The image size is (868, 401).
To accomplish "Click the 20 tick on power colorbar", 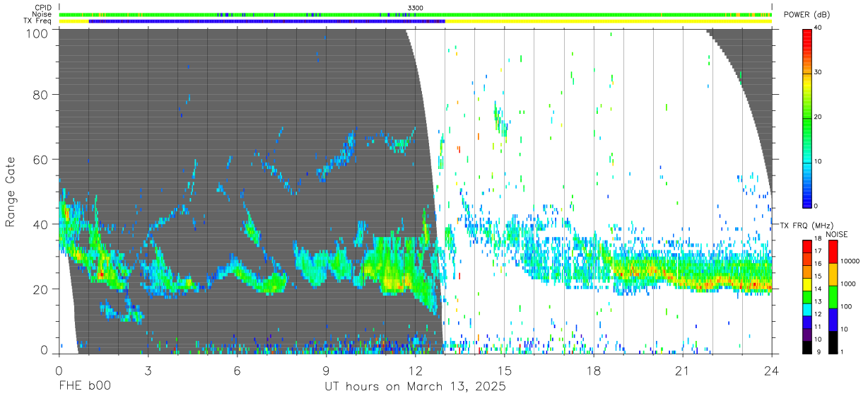I will pyautogui.click(x=818, y=117).
